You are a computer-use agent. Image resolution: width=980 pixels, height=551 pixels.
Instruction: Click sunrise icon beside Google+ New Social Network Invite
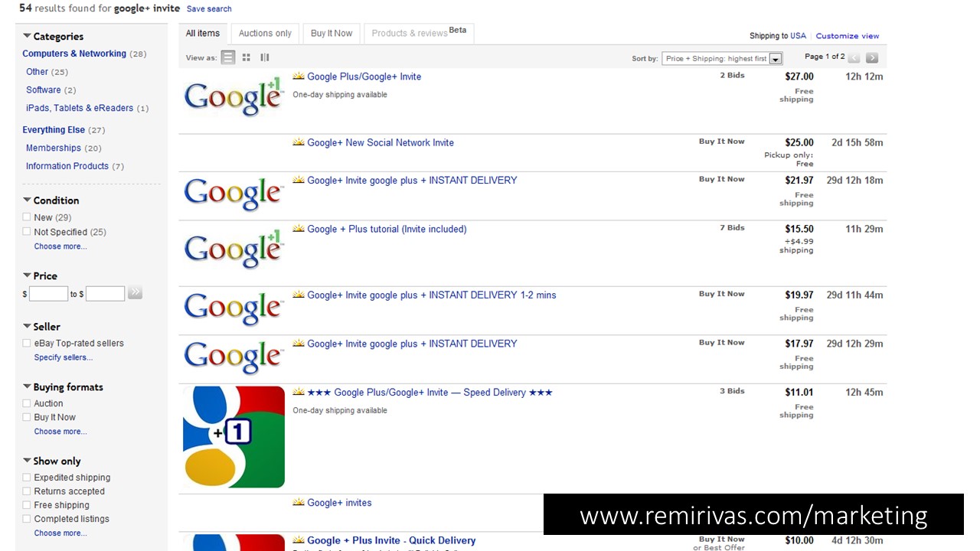point(299,142)
